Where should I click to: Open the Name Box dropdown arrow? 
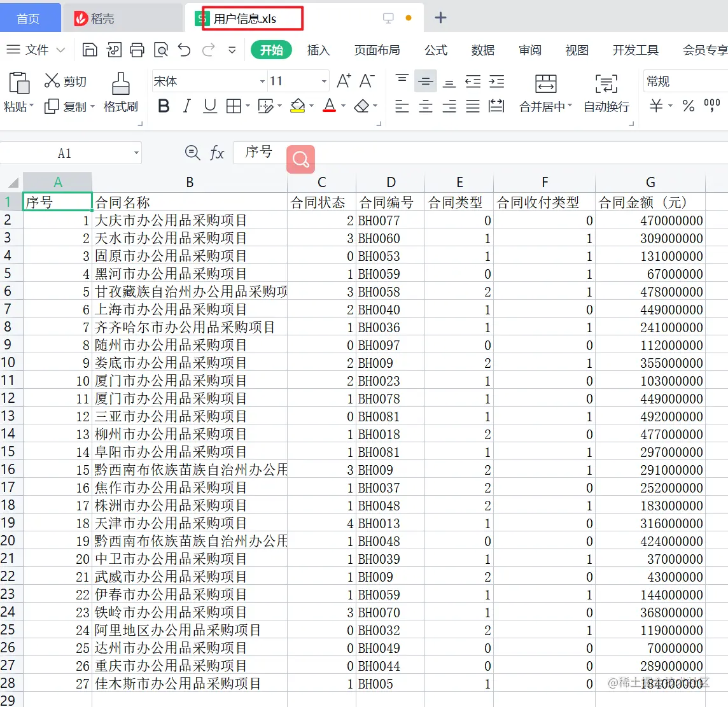(136, 153)
